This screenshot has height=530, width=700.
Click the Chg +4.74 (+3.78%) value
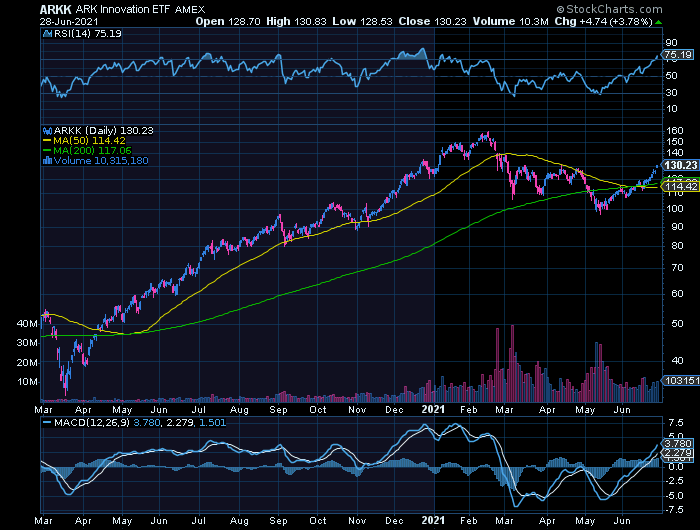coord(603,21)
